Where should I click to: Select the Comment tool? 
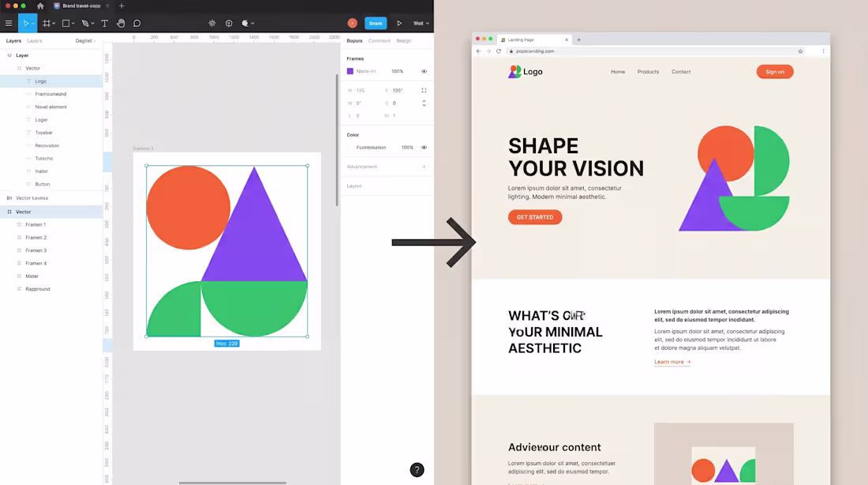(x=137, y=23)
